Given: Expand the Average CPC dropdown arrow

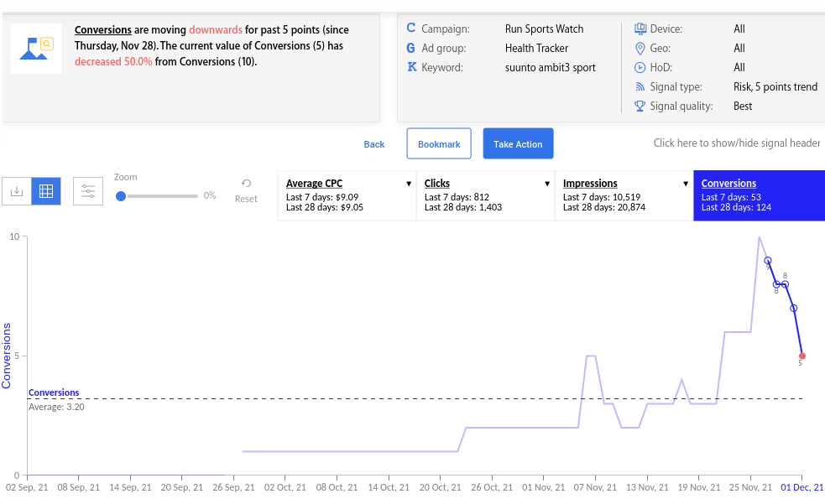Looking at the screenshot, I should [409, 184].
